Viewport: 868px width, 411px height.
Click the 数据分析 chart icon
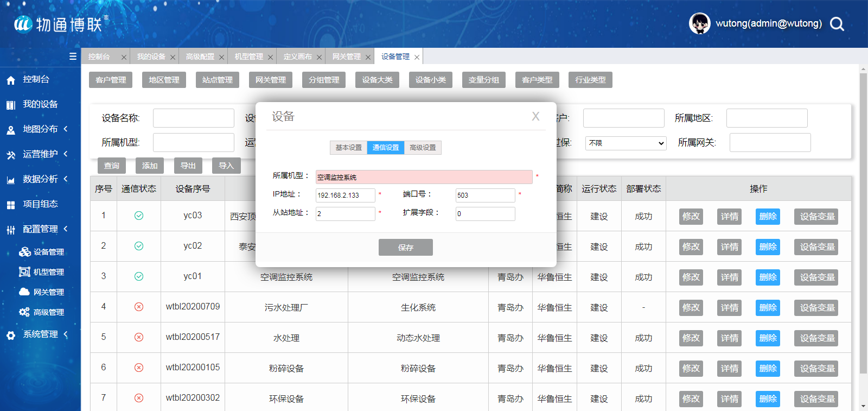point(11,180)
